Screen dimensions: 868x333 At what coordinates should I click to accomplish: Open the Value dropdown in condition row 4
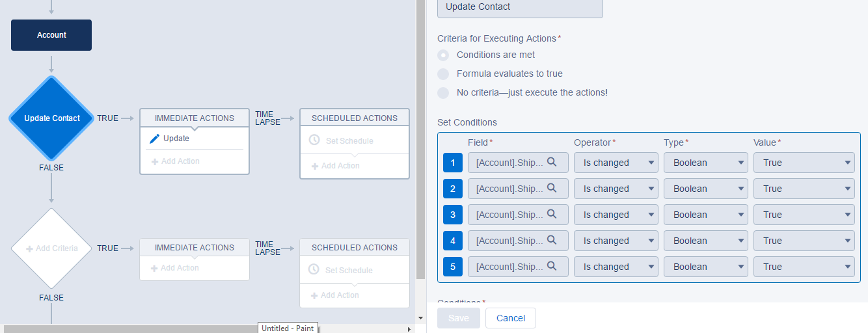(x=804, y=241)
